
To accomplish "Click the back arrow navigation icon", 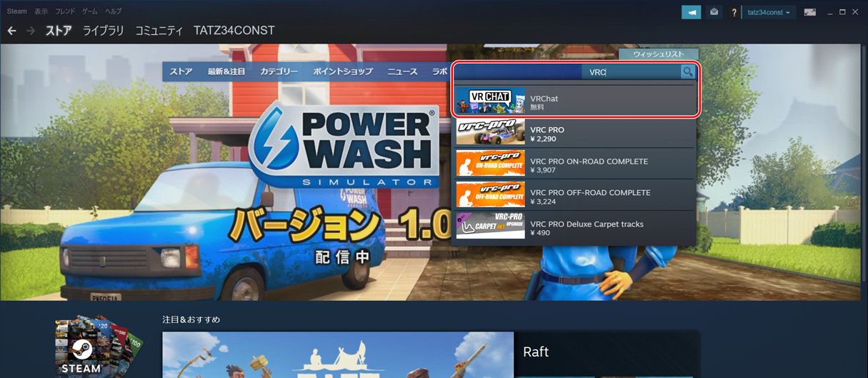I will coord(11,31).
